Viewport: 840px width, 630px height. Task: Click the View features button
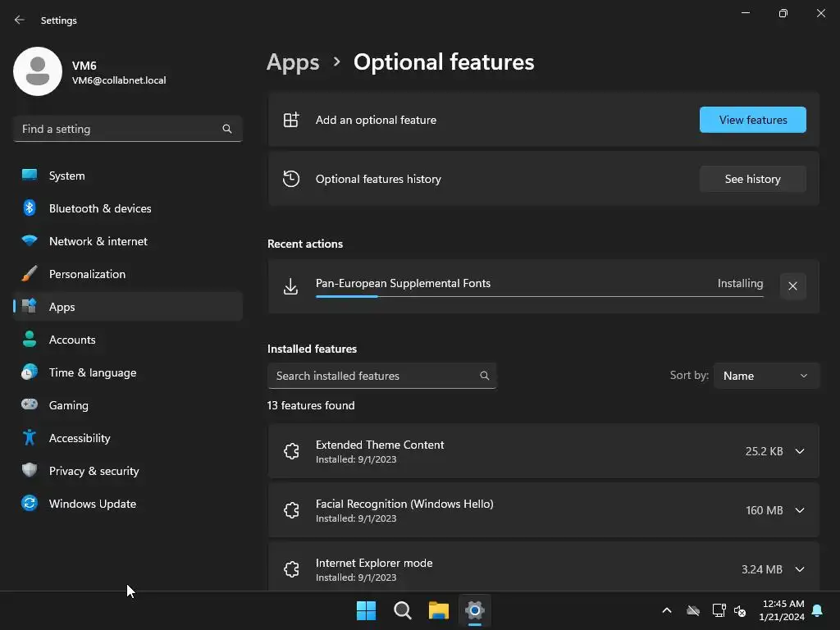tap(752, 120)
